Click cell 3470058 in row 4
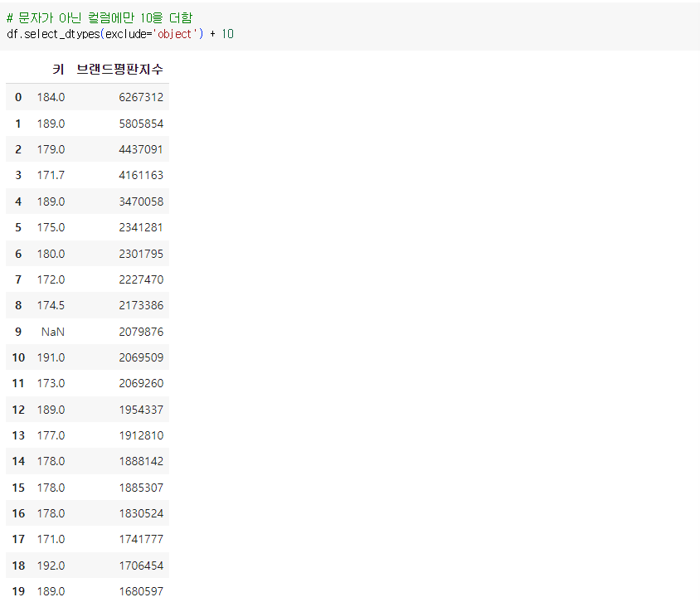 click(141, 201)
